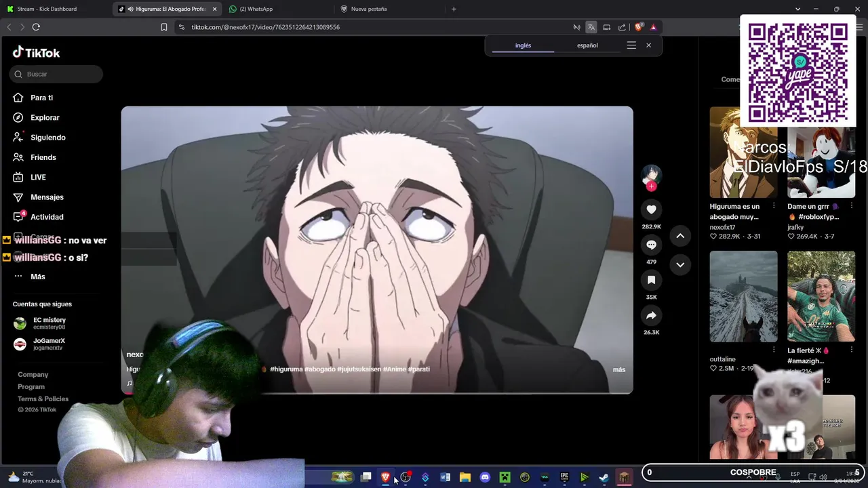
Task: Select the inglés translation tab
Action: 523,45
